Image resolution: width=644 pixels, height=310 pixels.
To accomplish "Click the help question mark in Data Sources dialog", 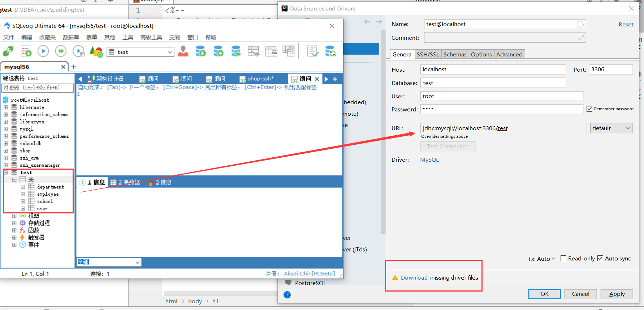I will click(x=287, y=295).
